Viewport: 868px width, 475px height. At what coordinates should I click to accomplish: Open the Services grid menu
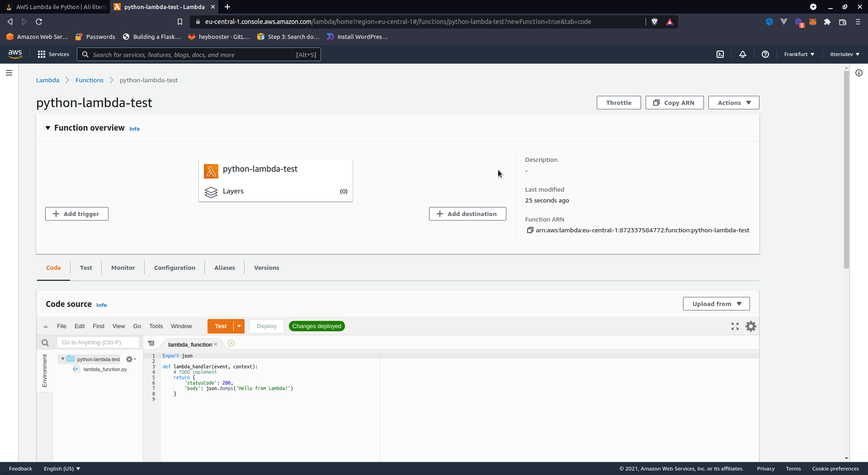53,54
